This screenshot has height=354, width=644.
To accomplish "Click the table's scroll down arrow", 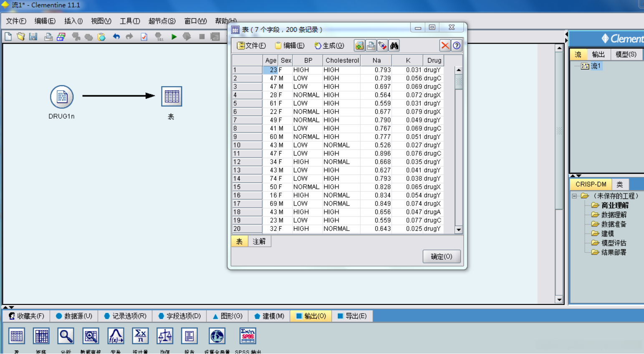I will (x=459, y=230).
